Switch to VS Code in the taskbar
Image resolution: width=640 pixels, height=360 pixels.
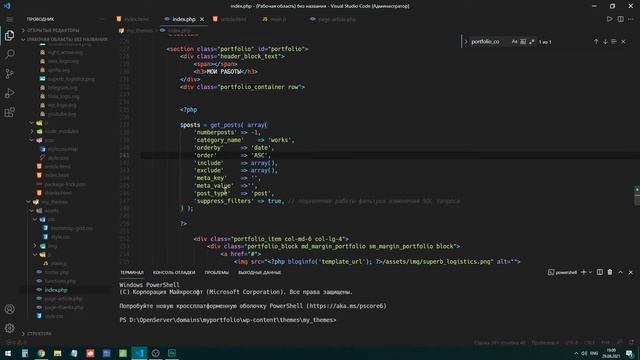coord(139,353)
